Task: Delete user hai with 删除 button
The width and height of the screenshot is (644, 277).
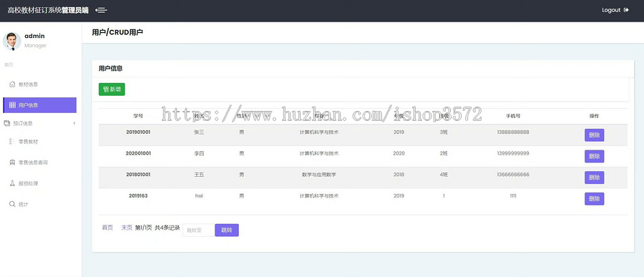Action: [x=595, y=199]
